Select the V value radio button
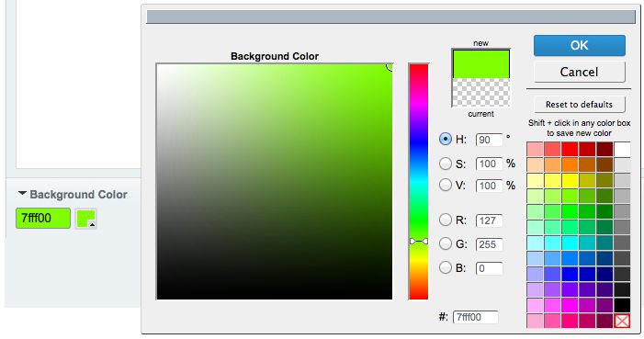 pyautogui.click(x=446, y=185)
